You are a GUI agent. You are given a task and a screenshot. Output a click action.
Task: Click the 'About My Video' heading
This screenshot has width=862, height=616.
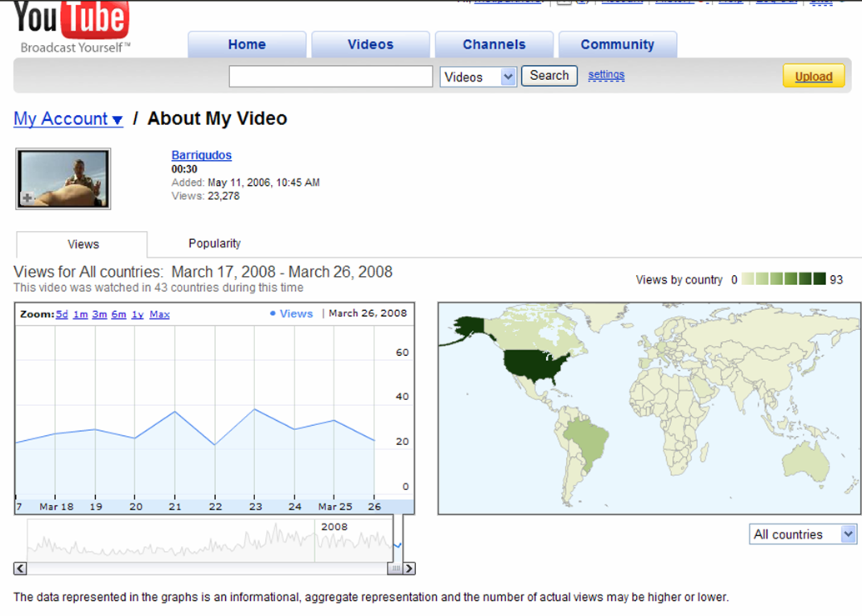[217, 118]
